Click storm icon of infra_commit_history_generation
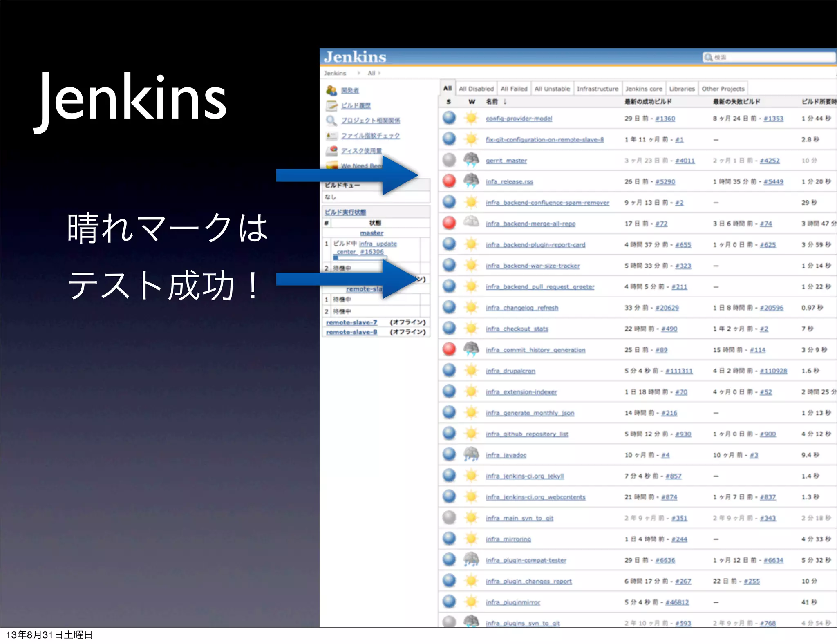 471,349
